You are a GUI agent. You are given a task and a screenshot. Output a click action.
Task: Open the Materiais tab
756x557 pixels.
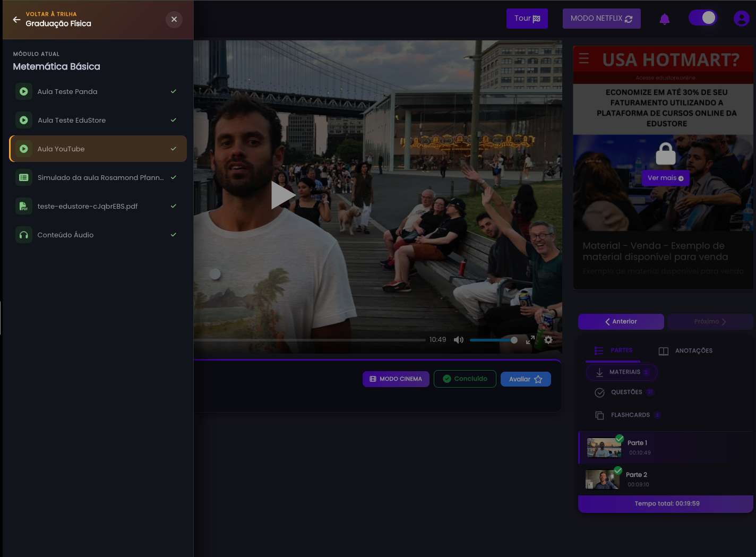(622, 372)
